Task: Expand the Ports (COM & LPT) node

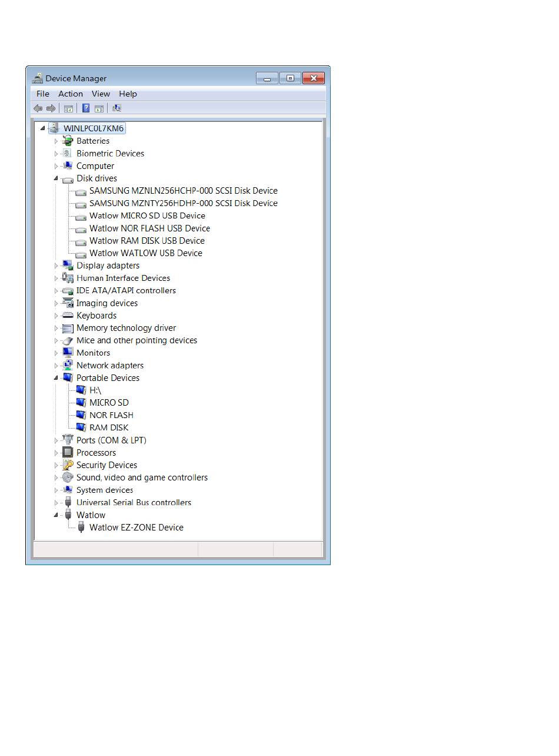Action: pos(56,440)
